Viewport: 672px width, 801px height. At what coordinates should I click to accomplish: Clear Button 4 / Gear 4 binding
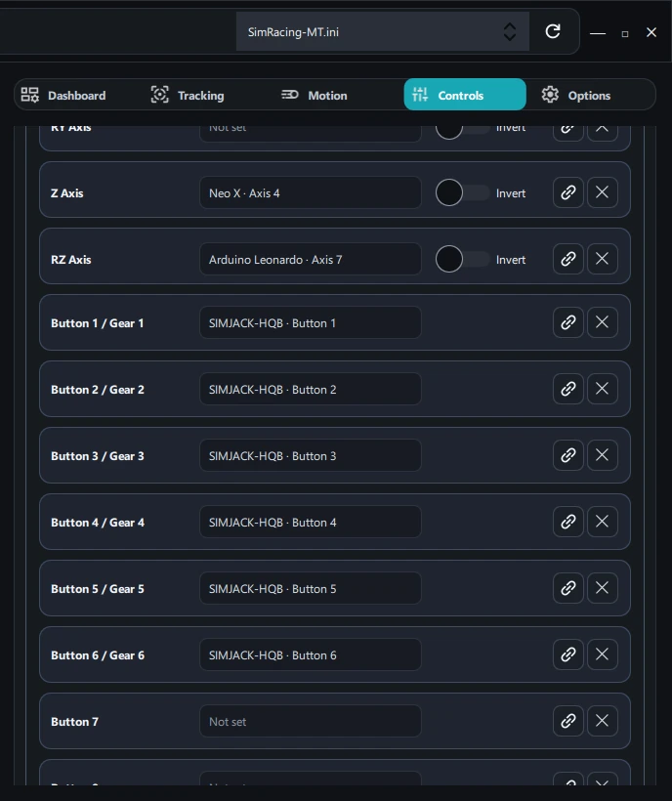pyautogui.click(x=602, y=522)
